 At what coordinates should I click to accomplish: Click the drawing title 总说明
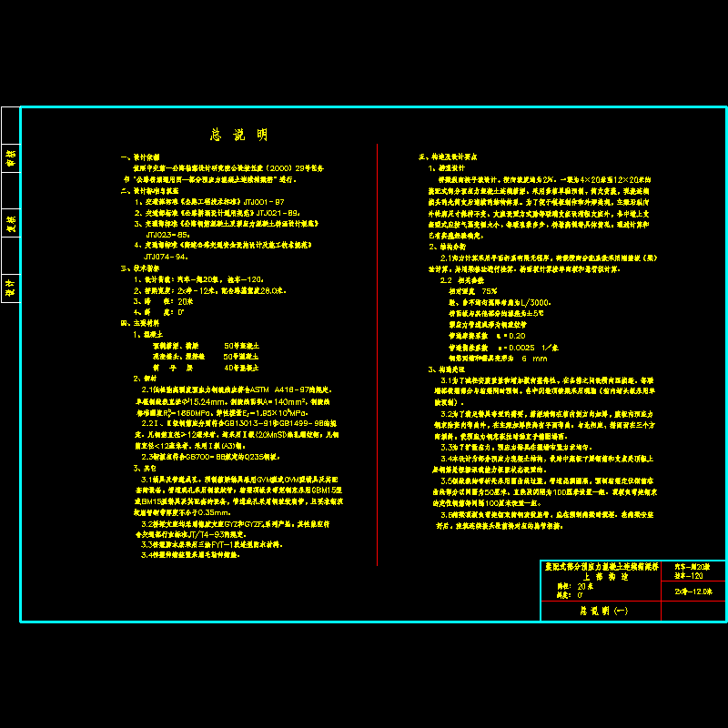238,135
